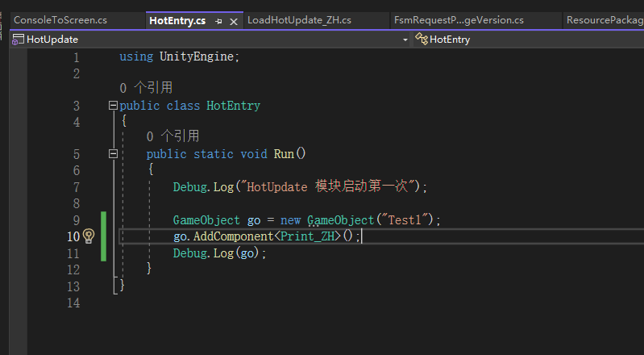The width and height of the screenshot is (644, 355).
Task: Open the lightbulb quick actions on line 10
Action: (89, 236)
